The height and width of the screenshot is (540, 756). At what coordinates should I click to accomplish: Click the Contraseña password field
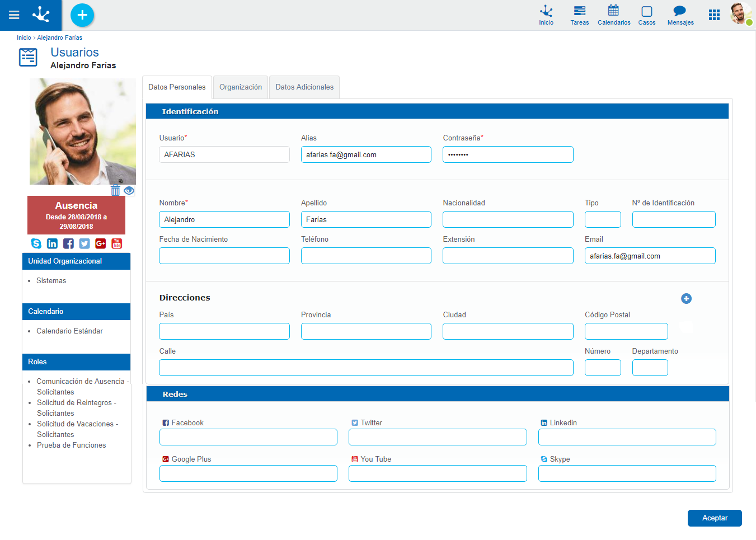[x=508, y=154]
